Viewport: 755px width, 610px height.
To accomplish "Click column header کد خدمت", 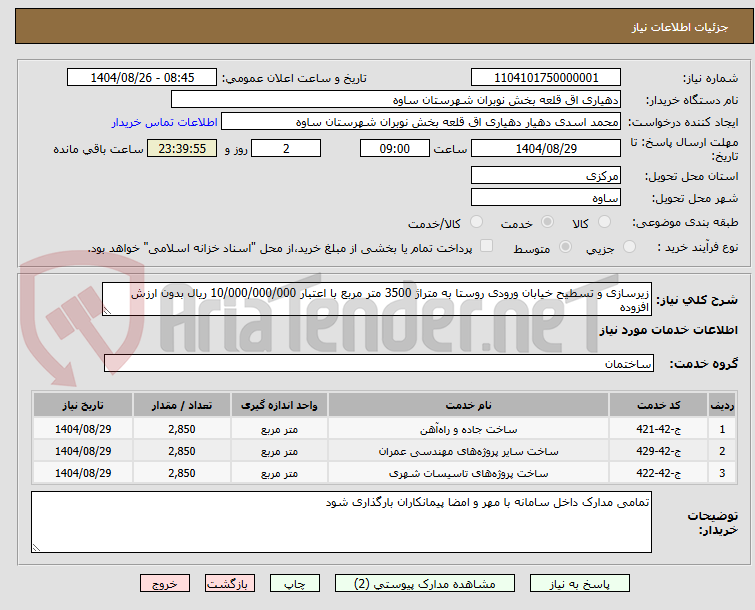I will (658, 405).
